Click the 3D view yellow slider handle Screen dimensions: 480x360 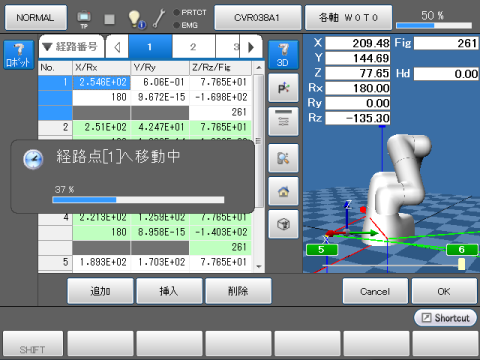(461, 264)
